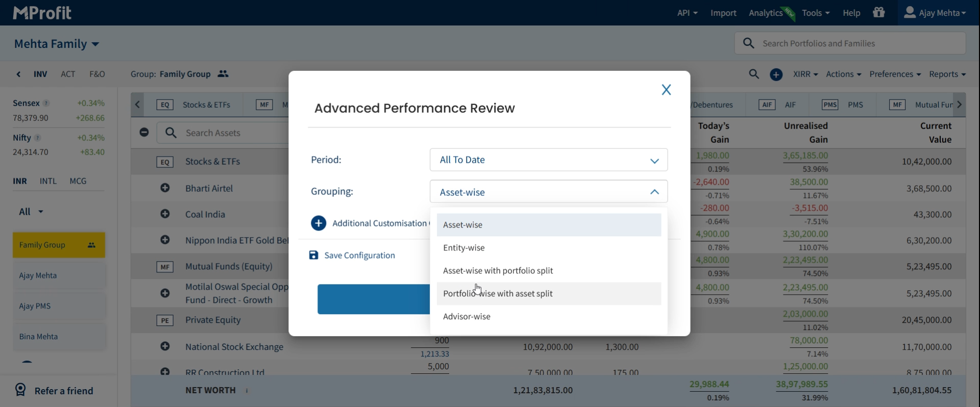Switch to the F&O tab
The width and height of the screenshot is (980, 407).
(x=97, y=74)
